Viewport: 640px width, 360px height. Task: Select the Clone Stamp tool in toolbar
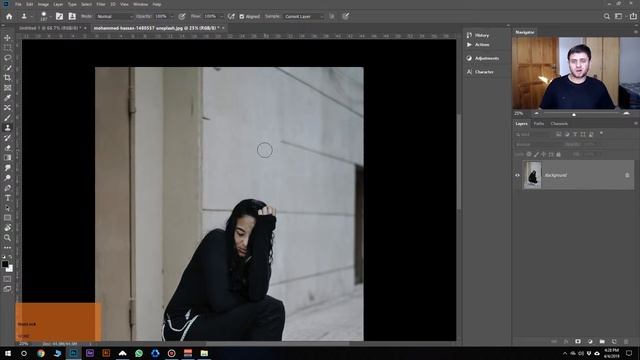pos(7,128)
